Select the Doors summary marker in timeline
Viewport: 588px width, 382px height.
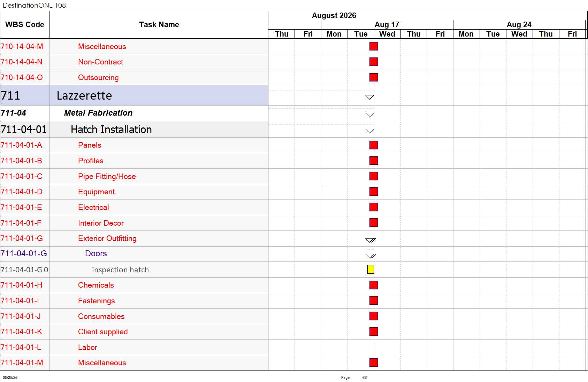371,256
